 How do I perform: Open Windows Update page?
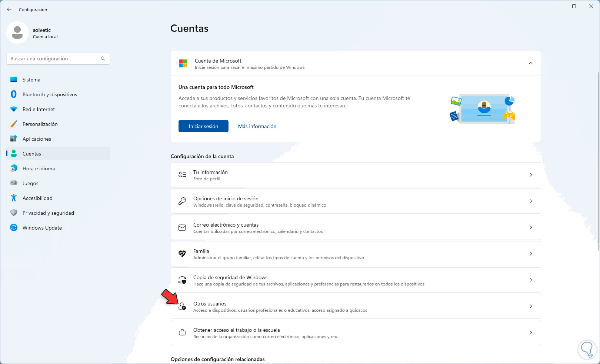coord(58,228)
